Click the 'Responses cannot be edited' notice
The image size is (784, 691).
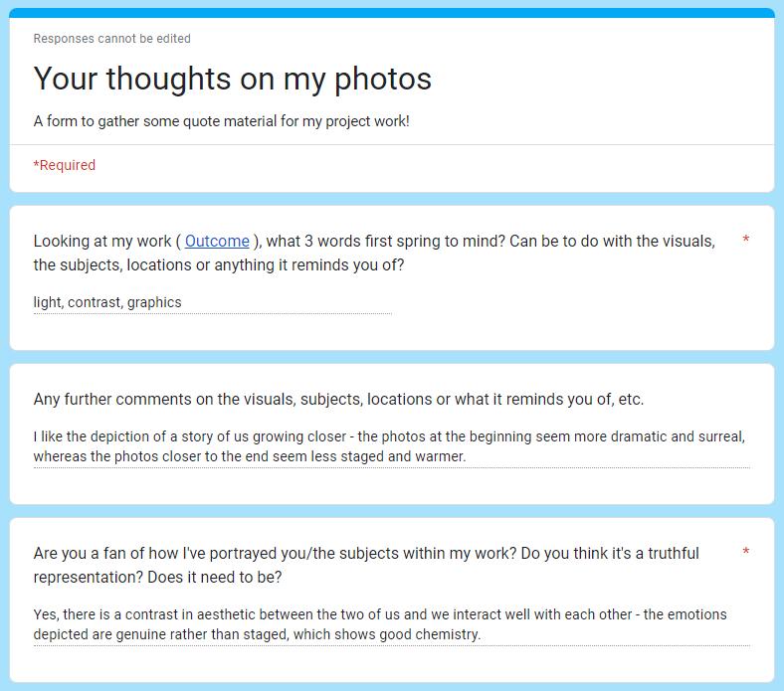(x=112, y=39)
